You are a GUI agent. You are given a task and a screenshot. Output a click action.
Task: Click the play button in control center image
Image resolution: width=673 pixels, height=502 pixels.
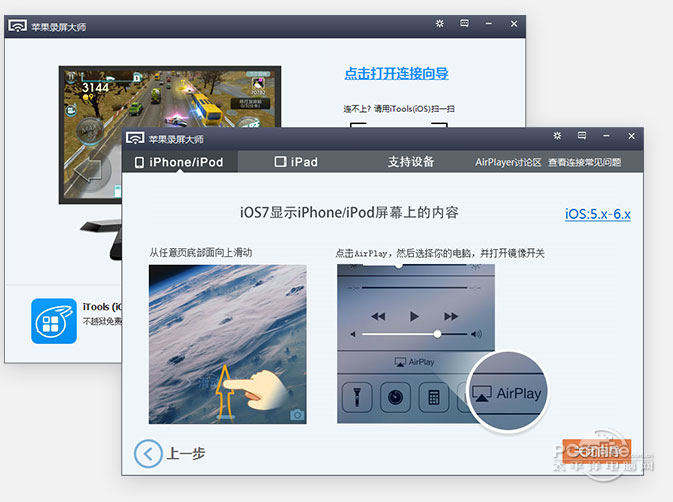click(414, 317)
